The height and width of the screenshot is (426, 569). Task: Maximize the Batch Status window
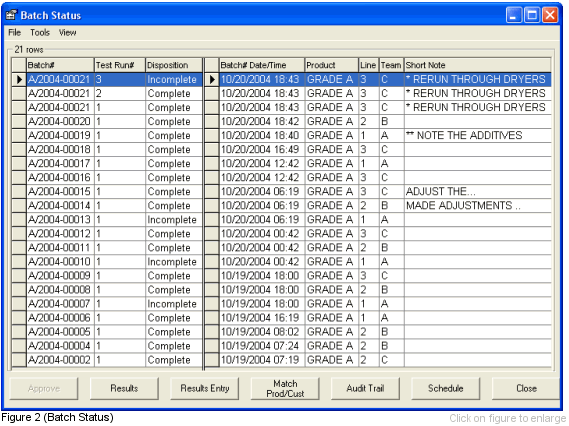point(532,15)
